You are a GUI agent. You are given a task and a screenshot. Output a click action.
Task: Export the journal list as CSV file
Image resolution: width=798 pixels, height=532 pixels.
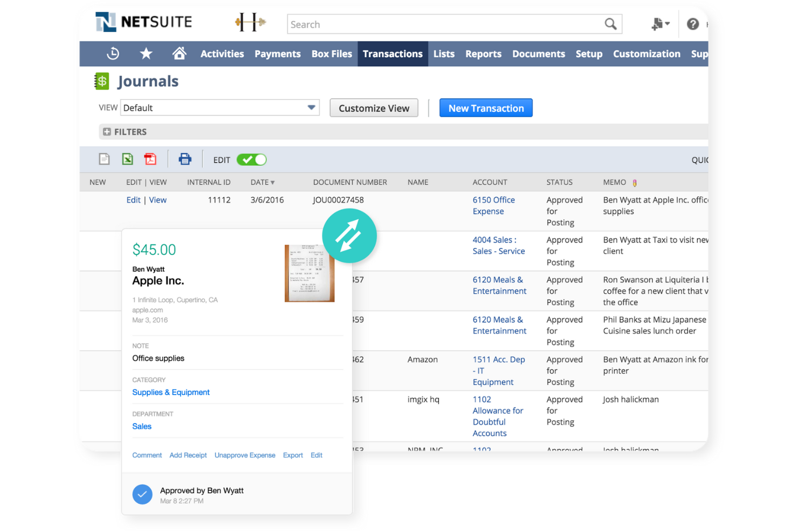pos(104,158)
